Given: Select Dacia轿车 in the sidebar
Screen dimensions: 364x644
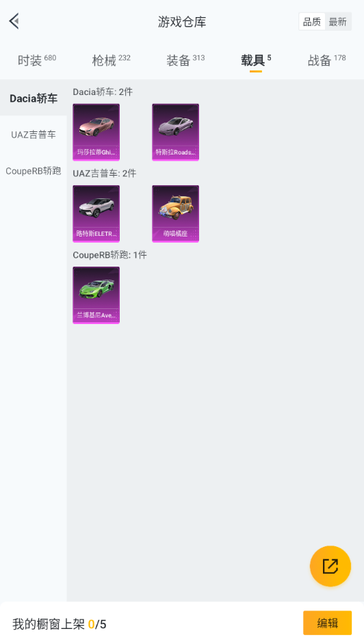Looking at the screenshot, I should [x=34, y=98].
